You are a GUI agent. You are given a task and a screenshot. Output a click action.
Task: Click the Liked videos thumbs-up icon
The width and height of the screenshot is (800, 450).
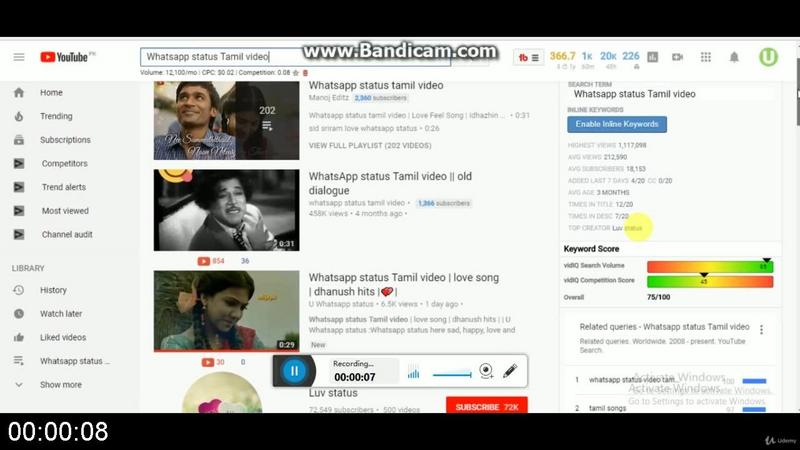tap(19, 337)
